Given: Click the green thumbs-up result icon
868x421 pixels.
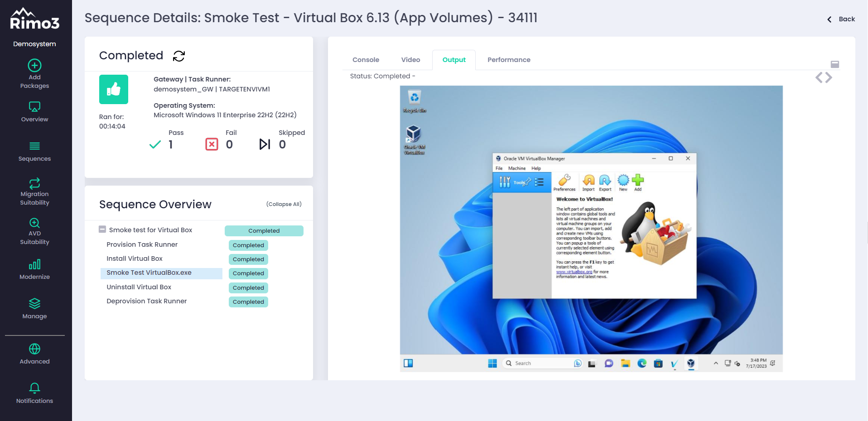Looking at the screenshot, I should (114, 90).
